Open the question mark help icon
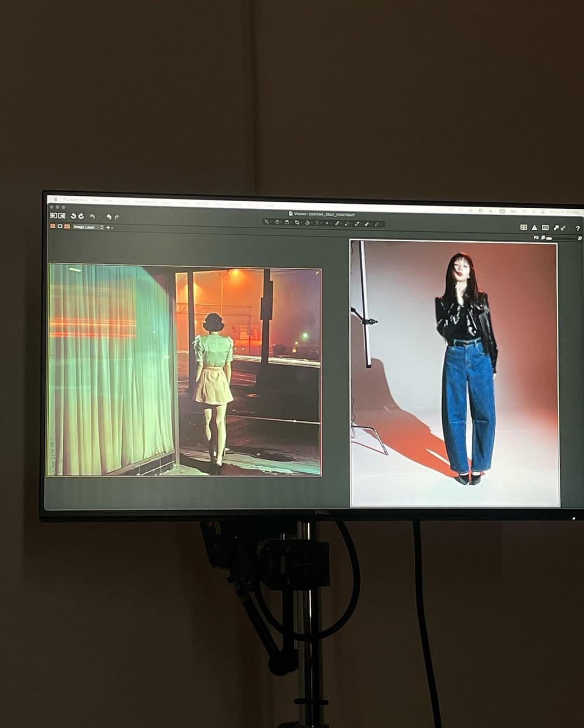This screenshot has height=728, width=584. tap(578, 228)
